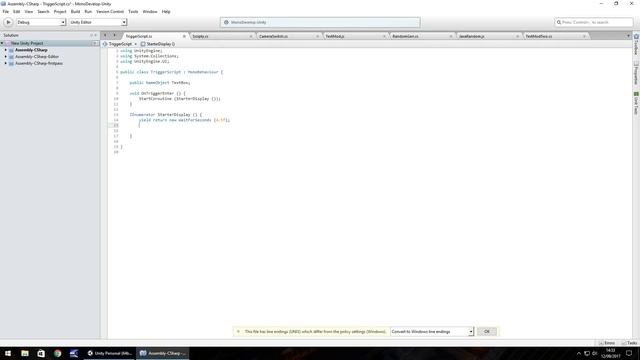The image size is (640, 360).
Task: Close the TriggerScript.cs tab
Action: point(184,36)
